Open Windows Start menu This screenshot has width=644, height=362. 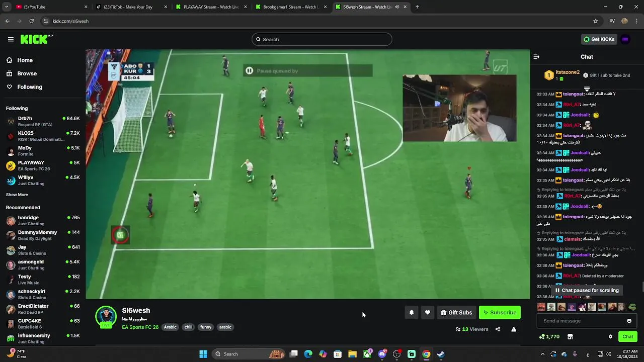(x=203, y=354)
